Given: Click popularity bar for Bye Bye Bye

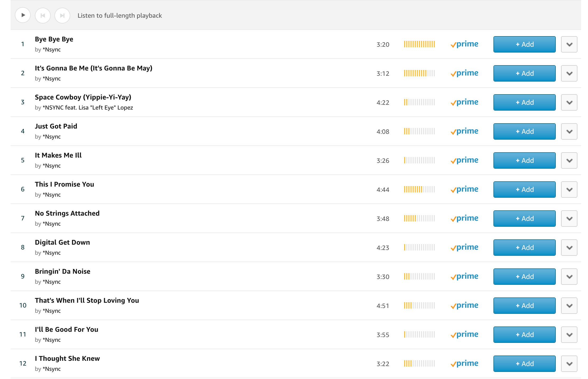Looking at the screenshot, I should pos(419,44).
